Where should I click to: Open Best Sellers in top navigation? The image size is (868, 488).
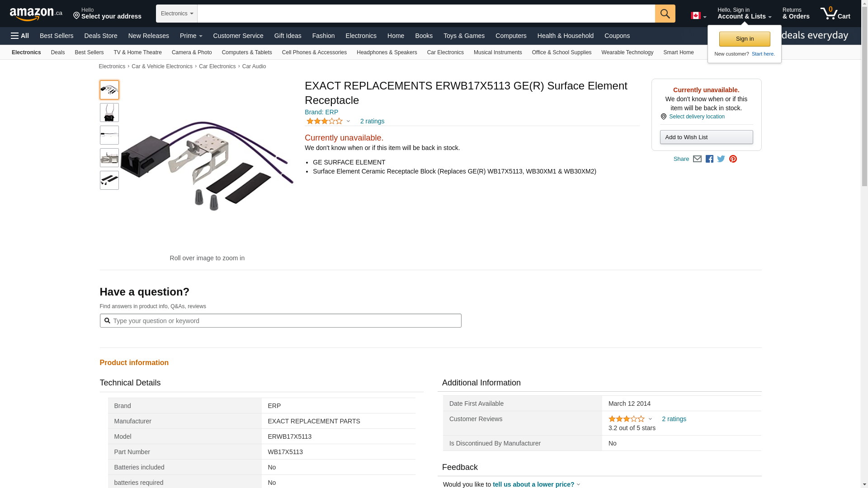click(x=57, y=36)
